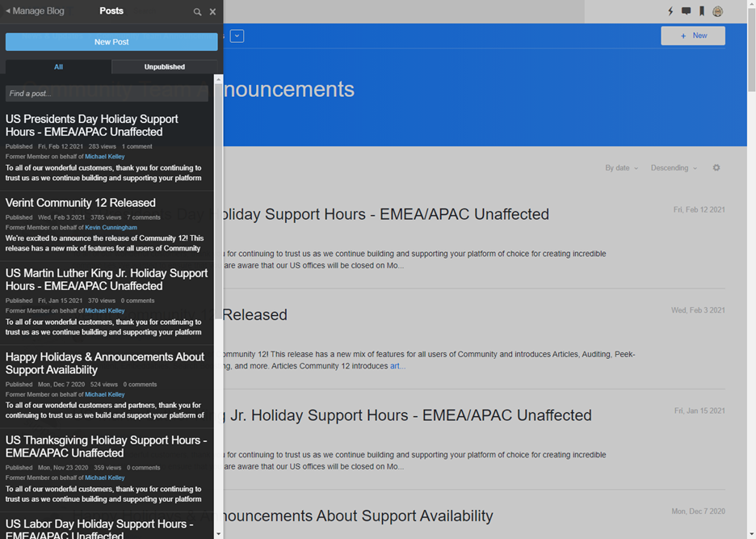Open US Labor Day Holiday Support Hours post in panel

click(99, 528)
